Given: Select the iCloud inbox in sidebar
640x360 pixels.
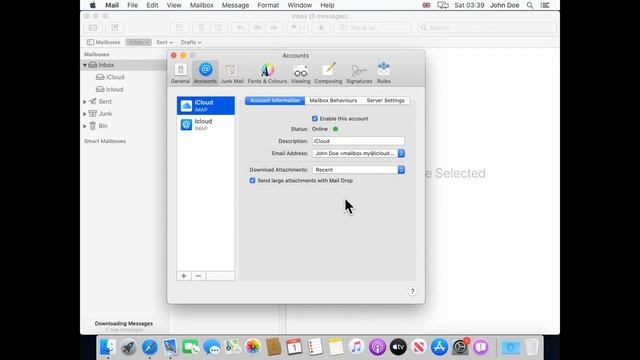Looking at the screenshot, I should 110,77.
